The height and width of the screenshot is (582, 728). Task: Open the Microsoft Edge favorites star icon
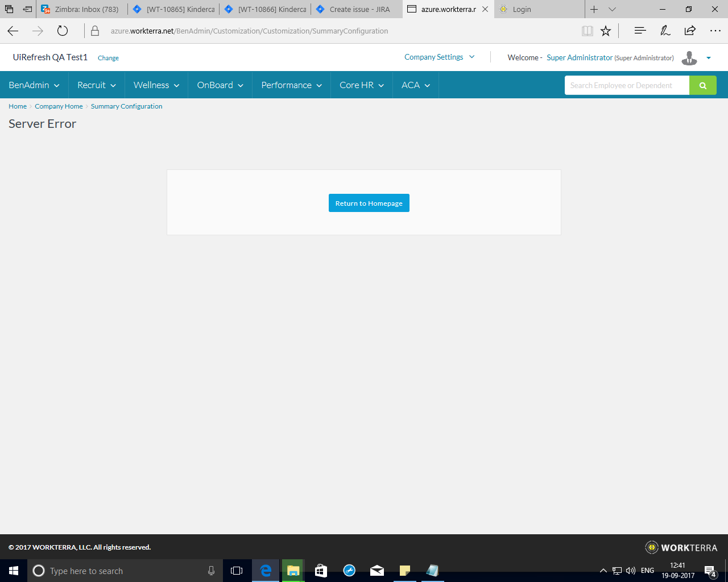(605, 31)
